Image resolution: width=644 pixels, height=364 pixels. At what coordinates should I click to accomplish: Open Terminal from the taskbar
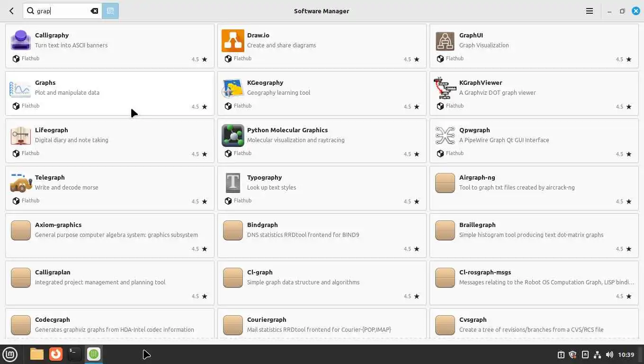[74, 354]
